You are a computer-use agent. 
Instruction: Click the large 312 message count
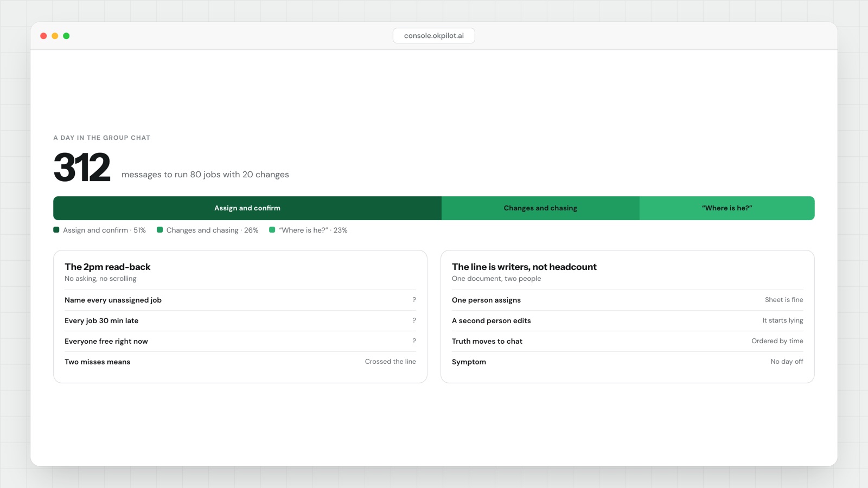tap(82, 167)
